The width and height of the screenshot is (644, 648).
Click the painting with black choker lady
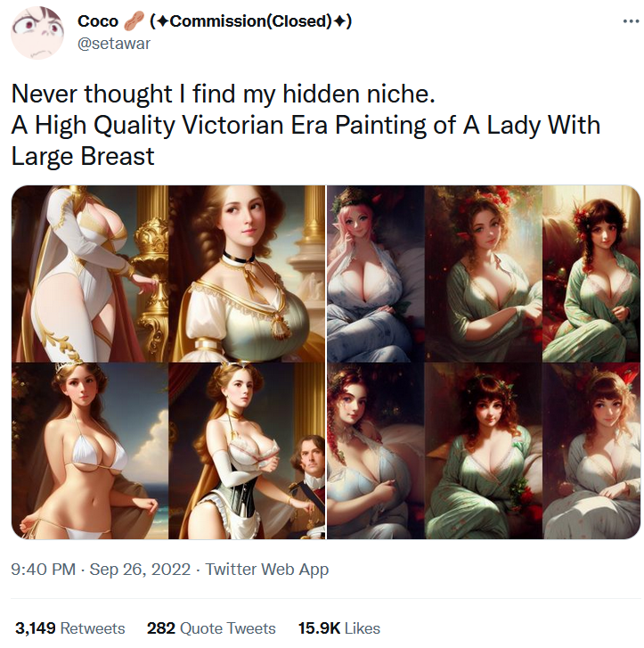(247, 274)
